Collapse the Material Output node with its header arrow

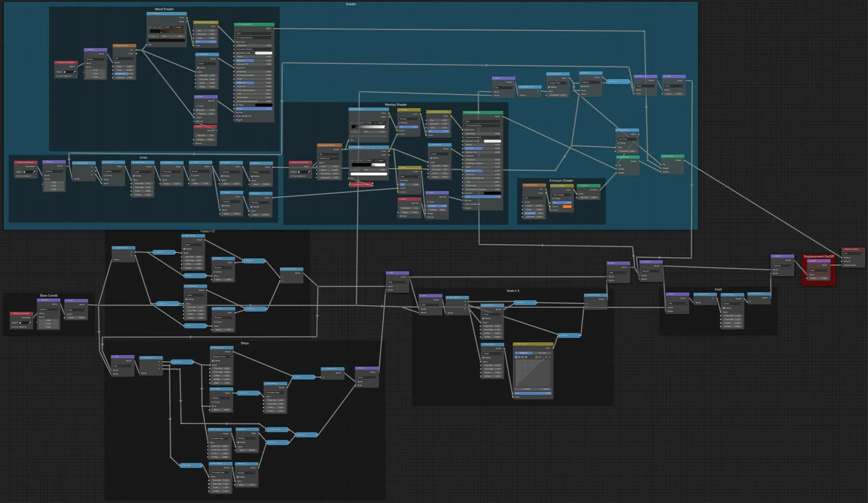tap(844, 249)
